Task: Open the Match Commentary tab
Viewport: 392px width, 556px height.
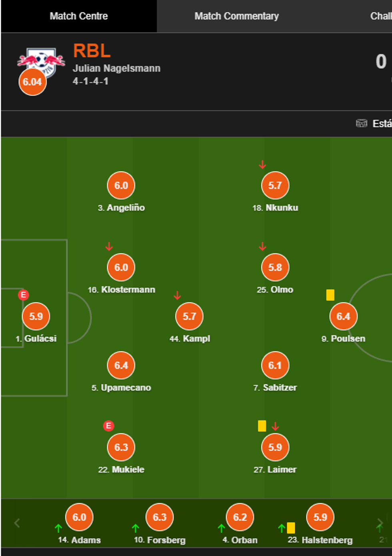Action: coord(236,16)
